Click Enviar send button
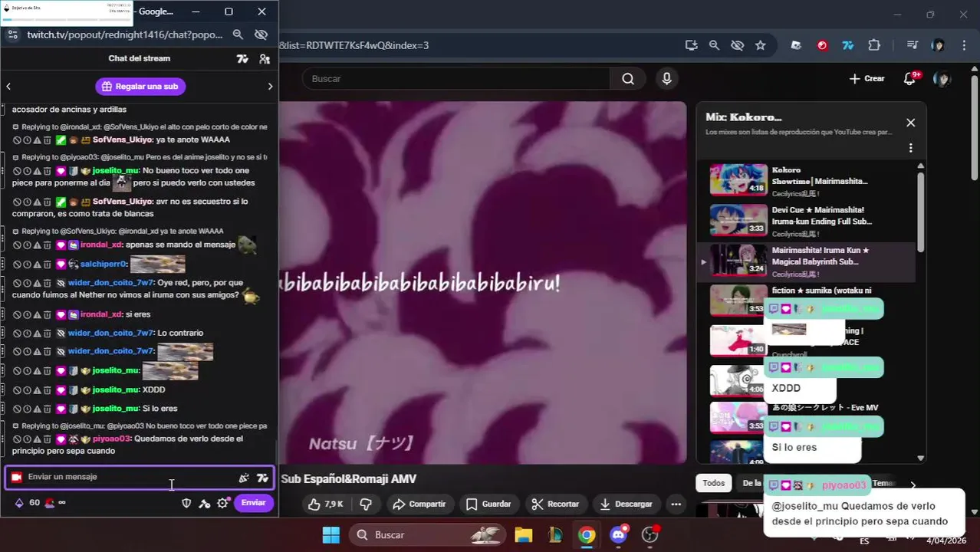Image resolution: width=980 pixels, height=552 pixels. click(x=253, y=503)
